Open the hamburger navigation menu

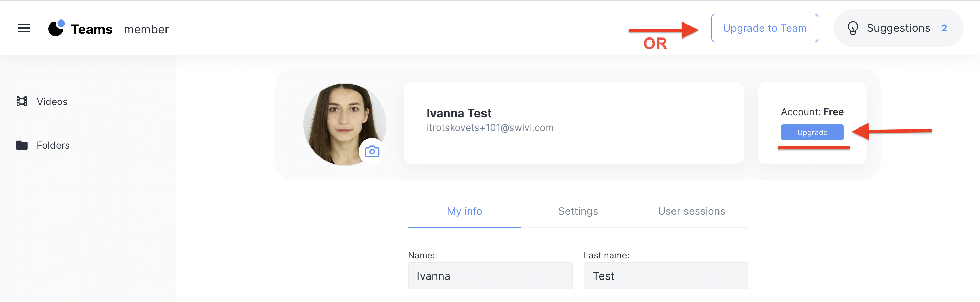point(23,28)
